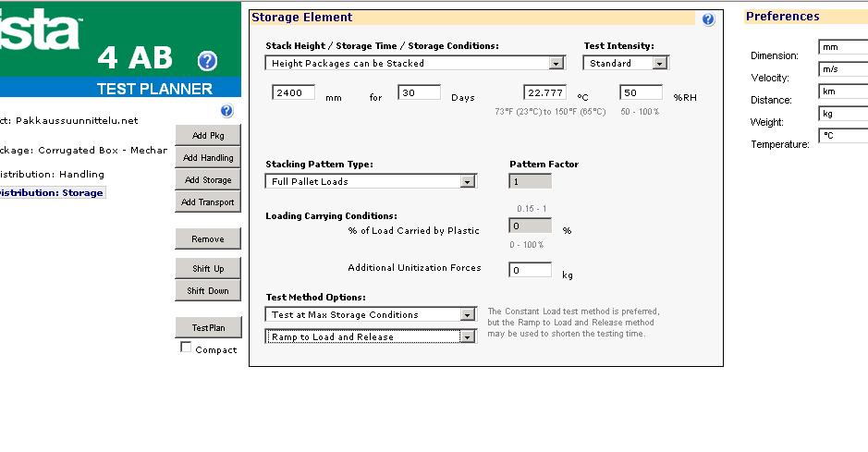The width and height of the screenshot is (868, 452).
Task: Click small help icon above Add Pkg
Action: (226, 111)
